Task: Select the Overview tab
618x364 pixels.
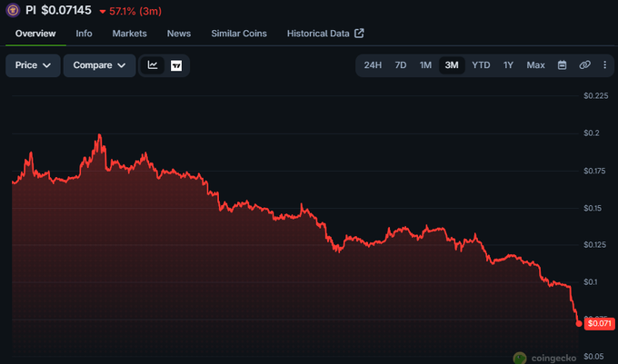Action: click(x=35, y=34)
